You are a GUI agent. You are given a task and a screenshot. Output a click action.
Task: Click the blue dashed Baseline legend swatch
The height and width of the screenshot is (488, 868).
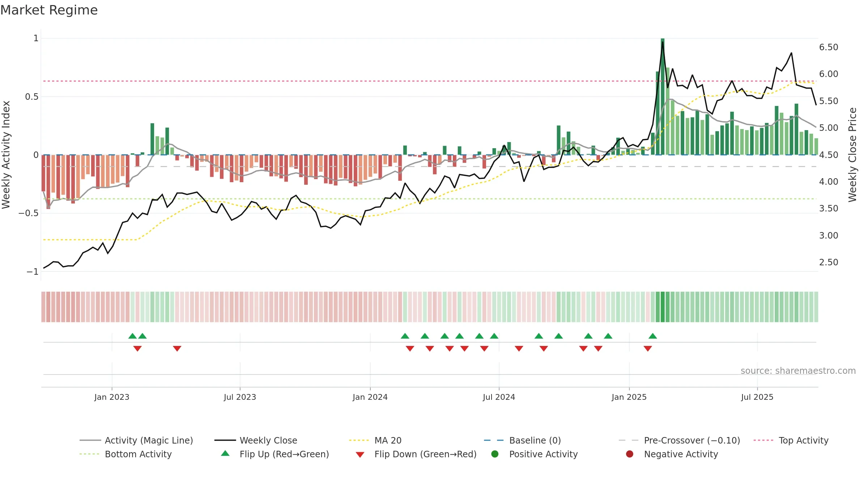(494, 440)
